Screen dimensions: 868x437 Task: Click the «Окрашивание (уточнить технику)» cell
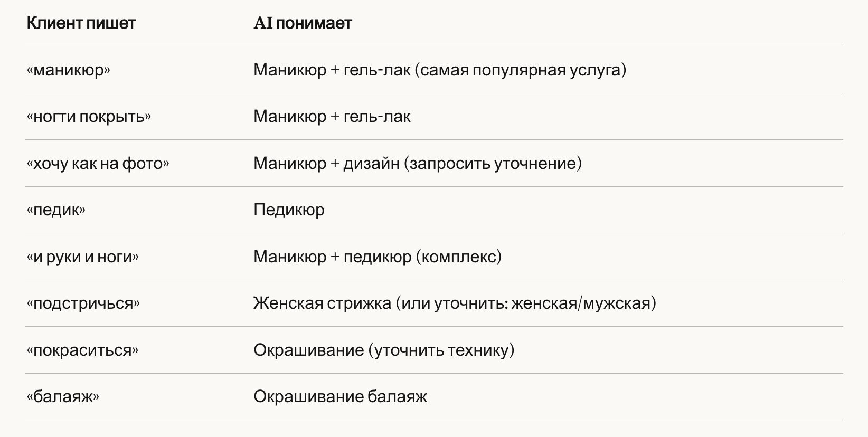point(384,350)
